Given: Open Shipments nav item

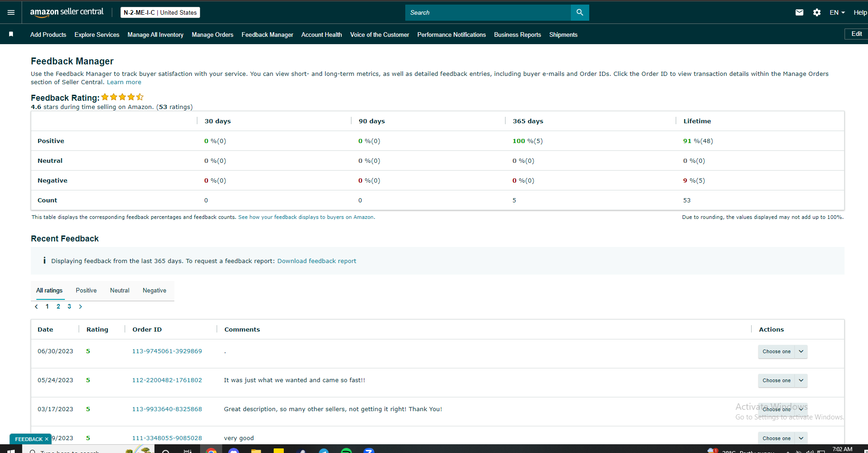Looking at the screenshot, I should pos(563,34).
